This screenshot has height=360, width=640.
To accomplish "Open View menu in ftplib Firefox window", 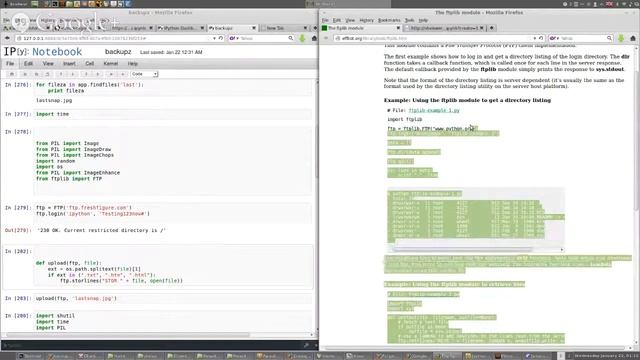I will click(x=350, y=20).
